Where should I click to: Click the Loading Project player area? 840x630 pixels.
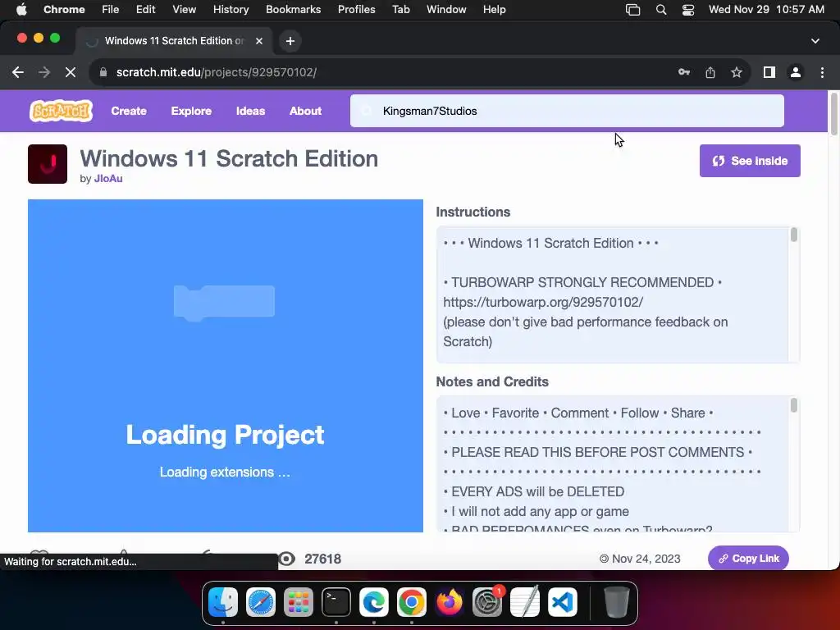tap(226, 366)
